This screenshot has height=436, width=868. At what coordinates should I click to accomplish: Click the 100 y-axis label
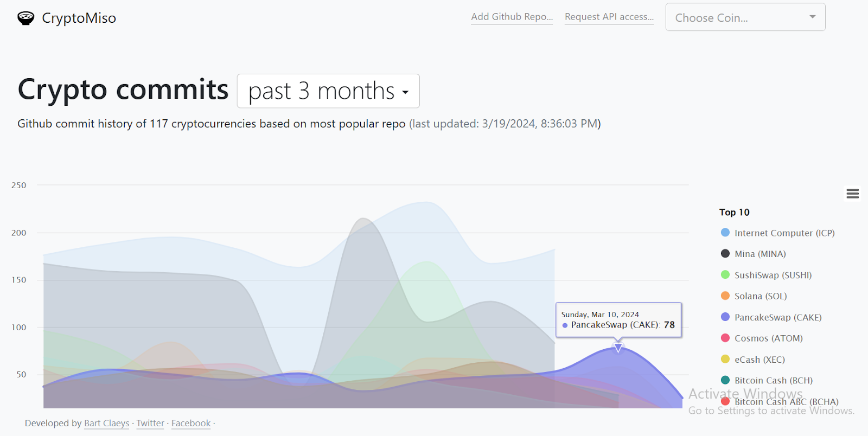coord(18,328)
